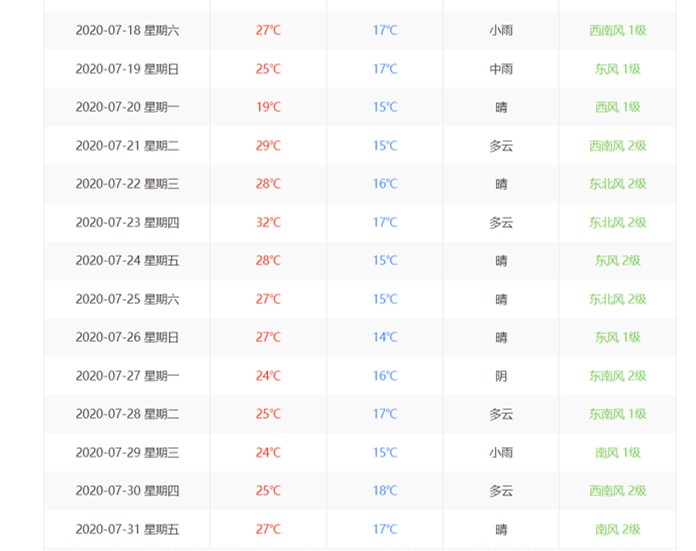Select the 16℃ low temperature on 07-22
The width and height of the screenshot is (696, 551).
click(x=385, y=184)
